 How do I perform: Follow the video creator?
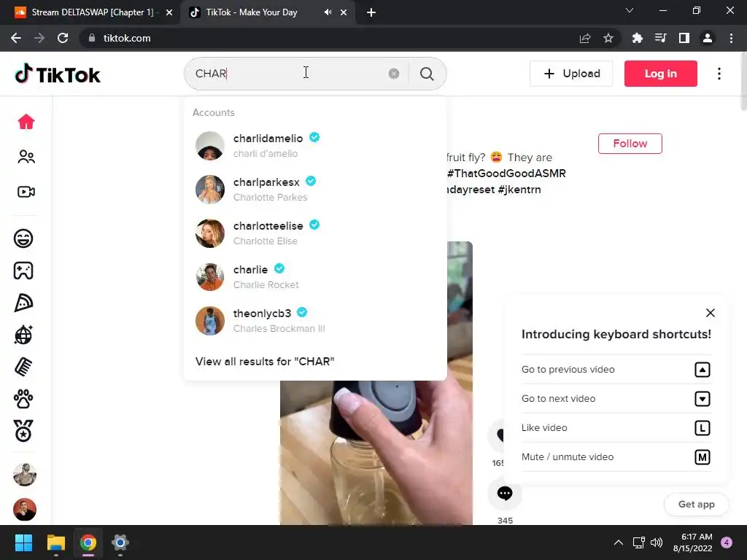pyautogui.click(x=630, y=144)
